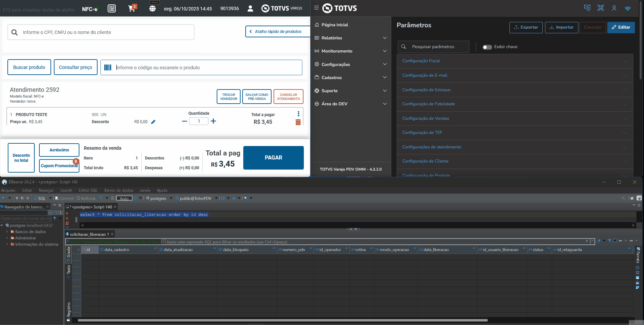Viewport: 644px width, 325px height.
Task: Open the shopping cart icon in PDV header
Action: tap(132, 8)
